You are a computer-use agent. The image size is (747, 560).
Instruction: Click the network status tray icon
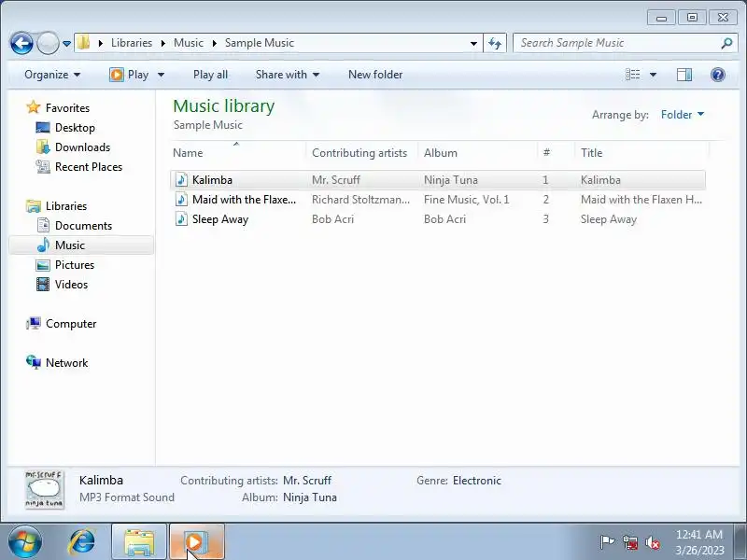click(629, 542)
